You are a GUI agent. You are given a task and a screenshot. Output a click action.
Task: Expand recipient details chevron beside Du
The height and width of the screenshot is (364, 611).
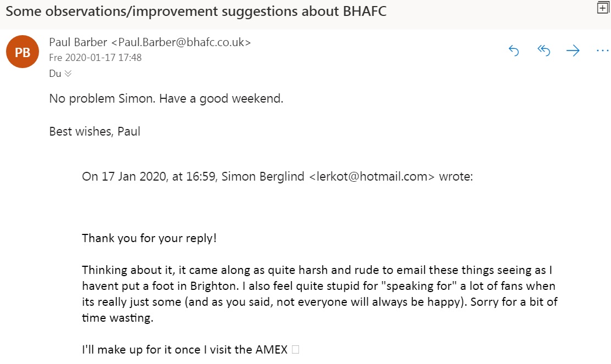click(x=68, y=73)
